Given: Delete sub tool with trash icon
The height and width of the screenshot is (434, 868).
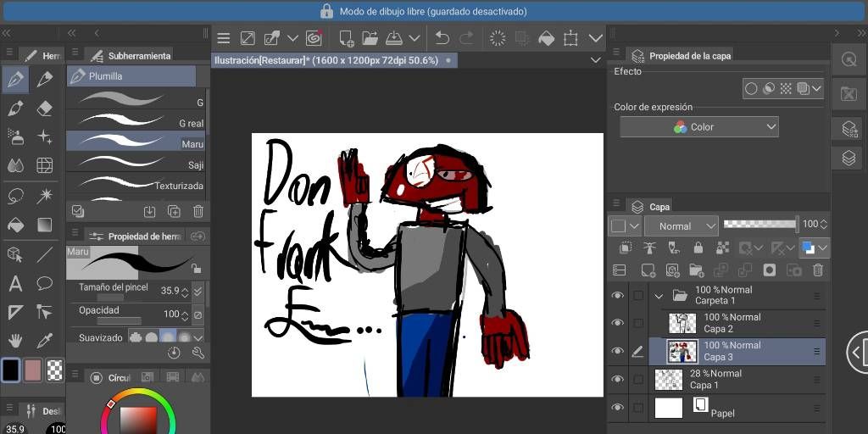Looking at the screenshot, I should tap(198, 211).
